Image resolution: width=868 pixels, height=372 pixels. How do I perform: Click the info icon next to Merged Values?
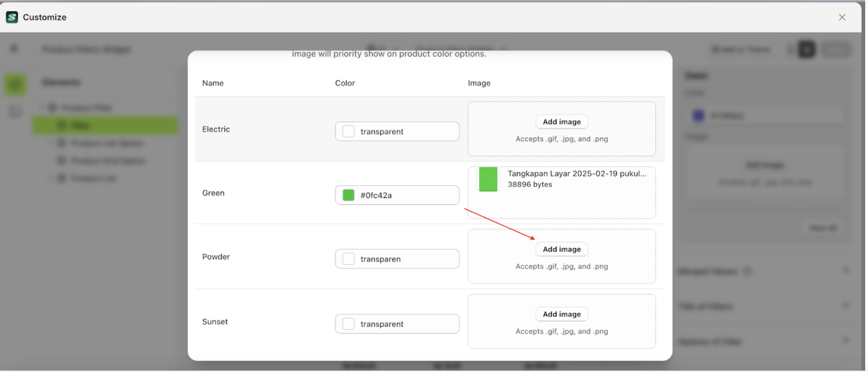[747, 271]
